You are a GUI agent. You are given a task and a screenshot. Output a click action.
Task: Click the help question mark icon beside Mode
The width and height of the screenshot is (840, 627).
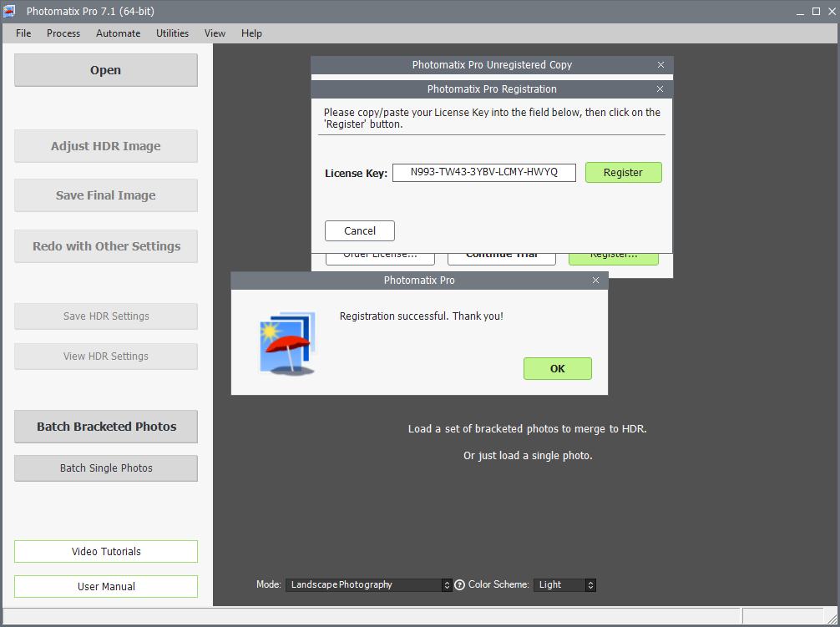point(459,584)
